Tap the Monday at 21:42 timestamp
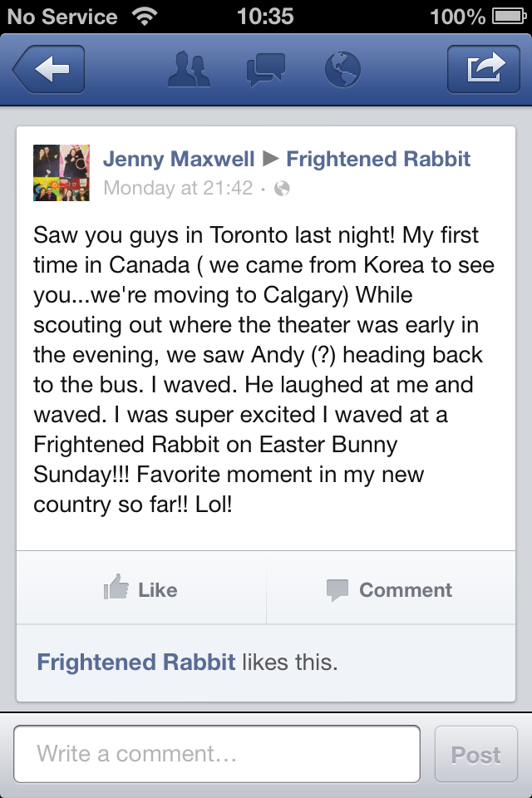This screenshot has height=798, width=532. (178, 189)
